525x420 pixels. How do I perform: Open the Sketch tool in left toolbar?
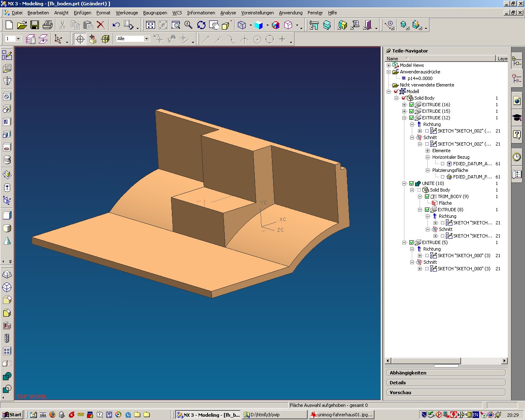click(x=7, y=55)
